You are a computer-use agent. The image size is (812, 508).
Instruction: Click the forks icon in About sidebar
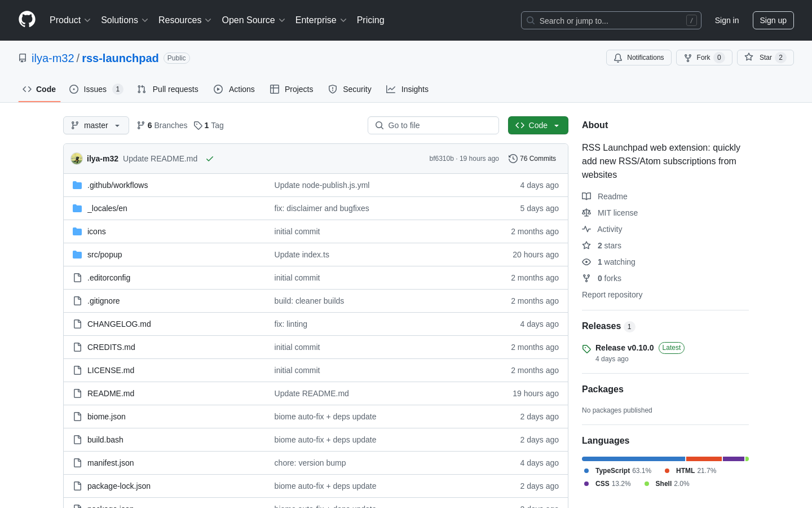tap(586, 278)
